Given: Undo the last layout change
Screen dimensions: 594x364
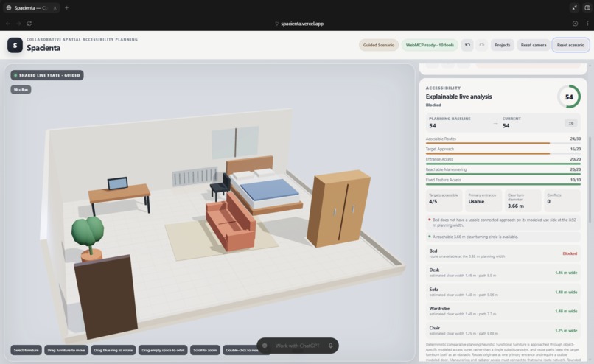Looking at the screenshot, I should [467, 45].
